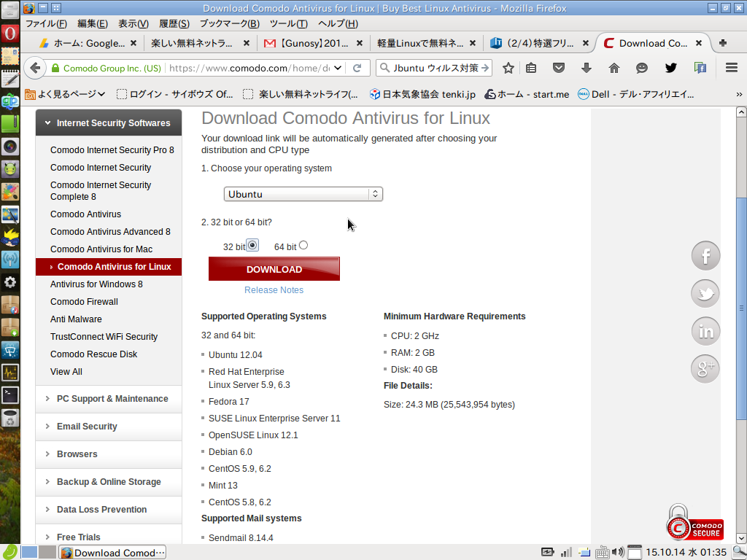The image size is (747, 560).
Task: Open the よく見るページ bookmarks folder
Action: click(65, 94)
